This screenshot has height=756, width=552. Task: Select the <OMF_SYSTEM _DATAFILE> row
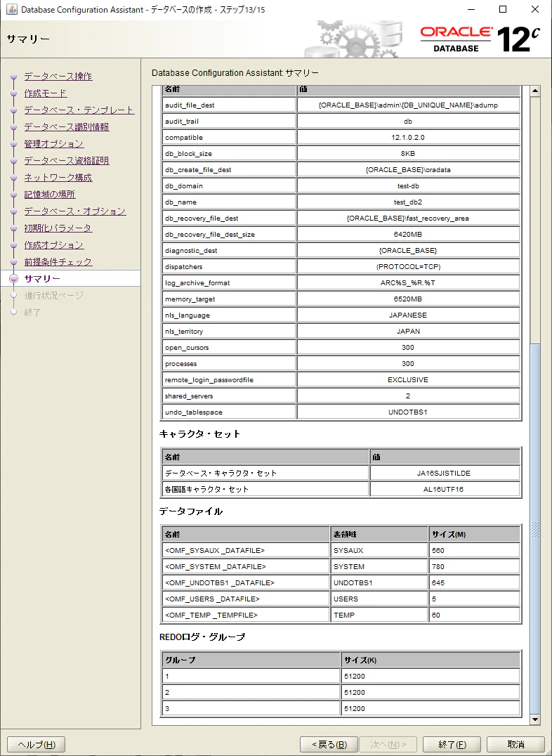tap(341, 566)
